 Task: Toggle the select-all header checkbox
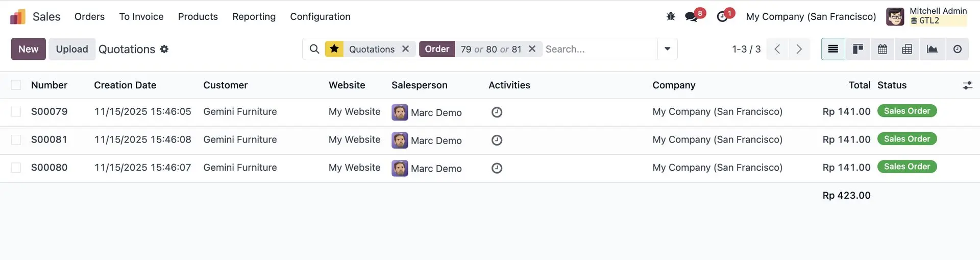pyautogui.click(x=16, y=85)
